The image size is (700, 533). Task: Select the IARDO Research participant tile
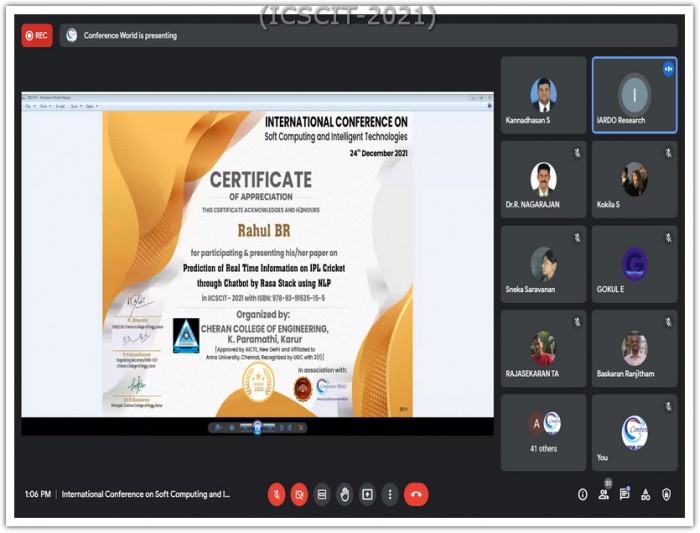pyautogui.click(x=634, y=96)
